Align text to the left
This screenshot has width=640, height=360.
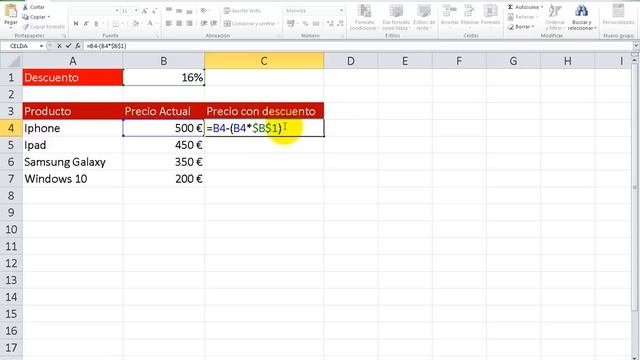168,24
